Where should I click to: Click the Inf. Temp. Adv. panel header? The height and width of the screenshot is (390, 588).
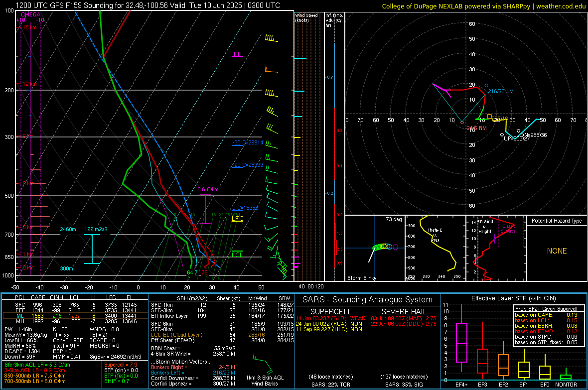pyautogui.click(x=334, y=20)
